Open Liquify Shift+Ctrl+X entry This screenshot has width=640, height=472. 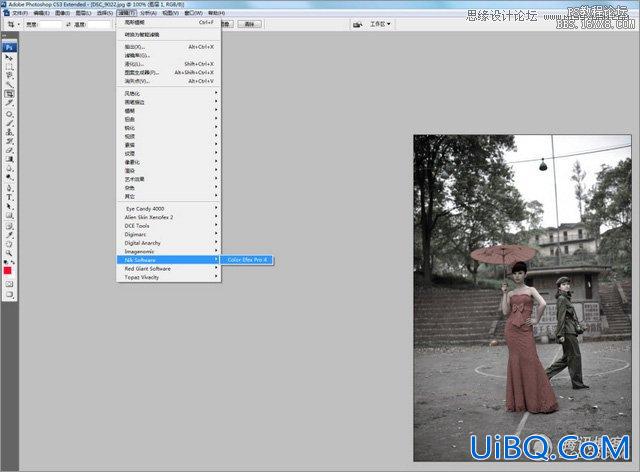tap(169, 64)
